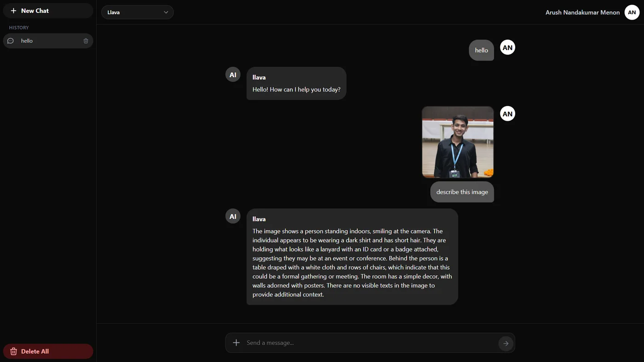Click the send arrow button
This screenshot has width=644, height=362.
pyautogui.click(x=506, y=343)
